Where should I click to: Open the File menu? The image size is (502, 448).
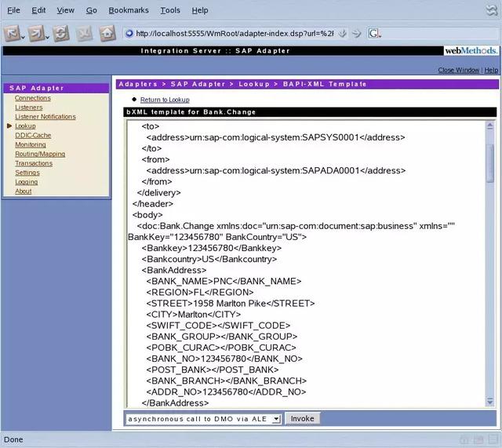pyautogui.click(x=13, y=10)
